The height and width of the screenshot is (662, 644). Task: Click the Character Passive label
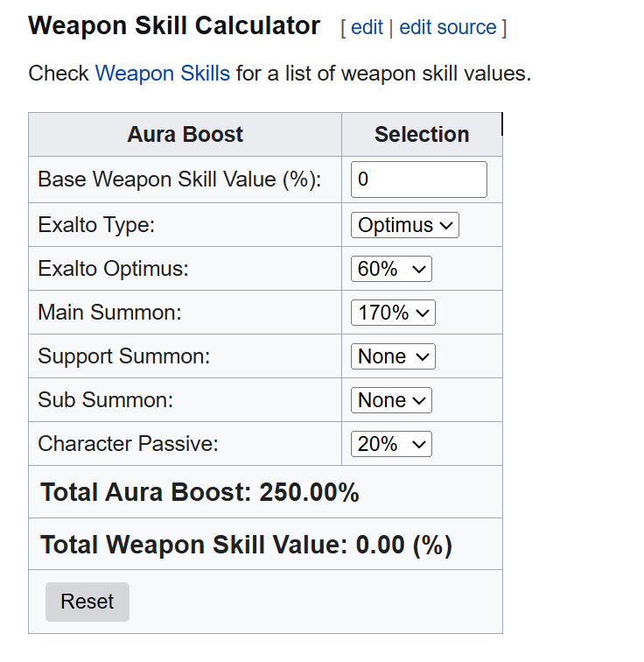[x=129, y=444]
